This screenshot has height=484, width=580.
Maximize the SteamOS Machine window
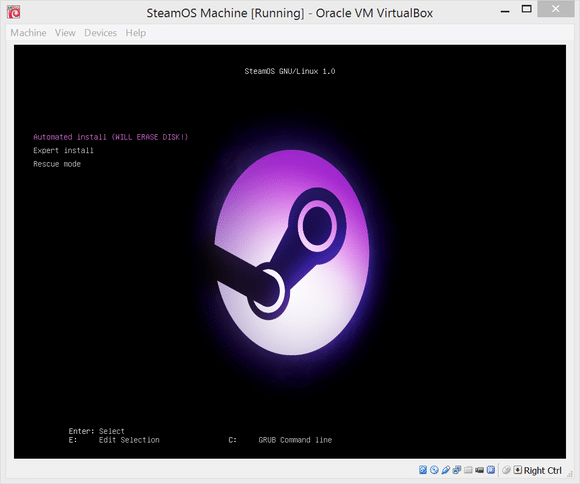point(526,10)
